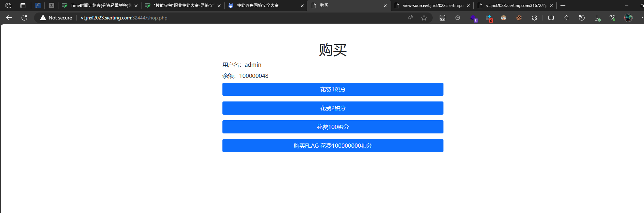This screenshot has height=213, width=644.
Task: Click the Not secure warning indicator
Action: tap(56, 18)
